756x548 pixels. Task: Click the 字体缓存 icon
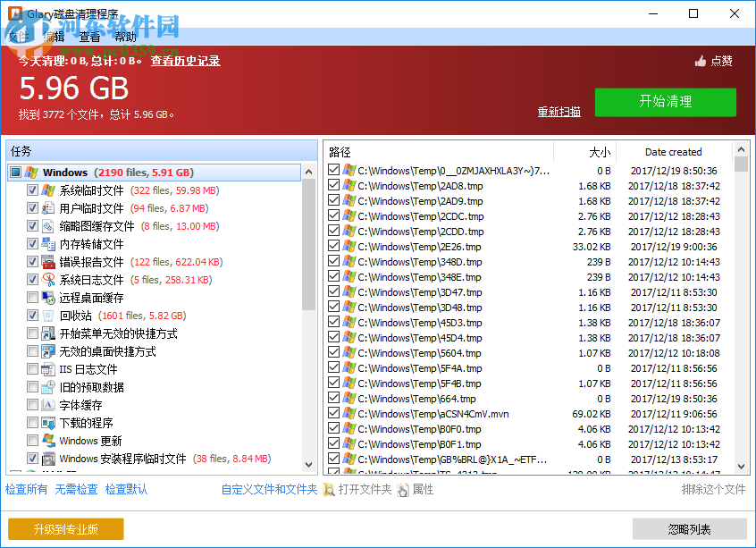[46, 405]
